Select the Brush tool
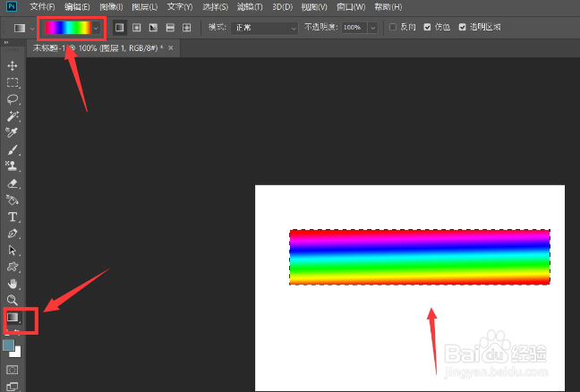Viewport: 580px width, 392px height. tap(13, 149)
